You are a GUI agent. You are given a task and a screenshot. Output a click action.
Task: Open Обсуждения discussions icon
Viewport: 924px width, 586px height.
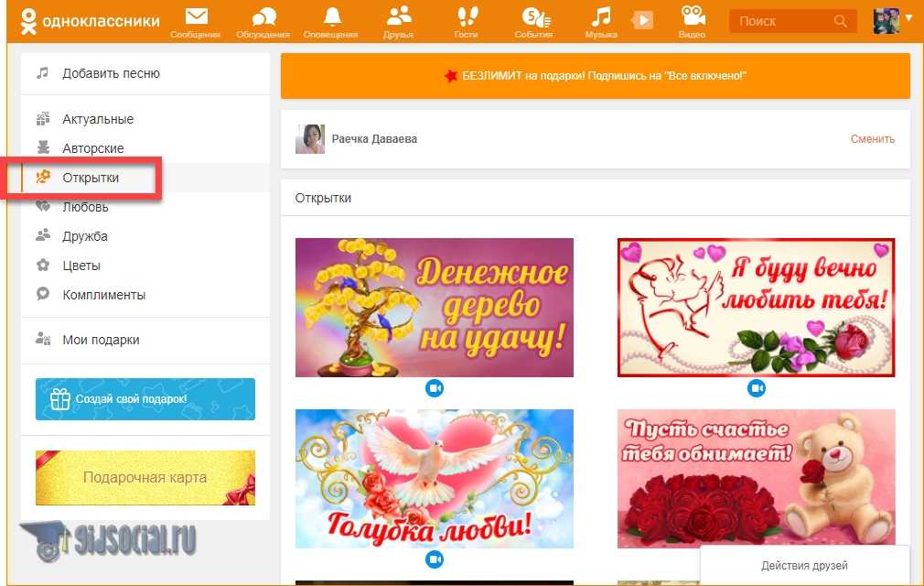tap(263, 17)
